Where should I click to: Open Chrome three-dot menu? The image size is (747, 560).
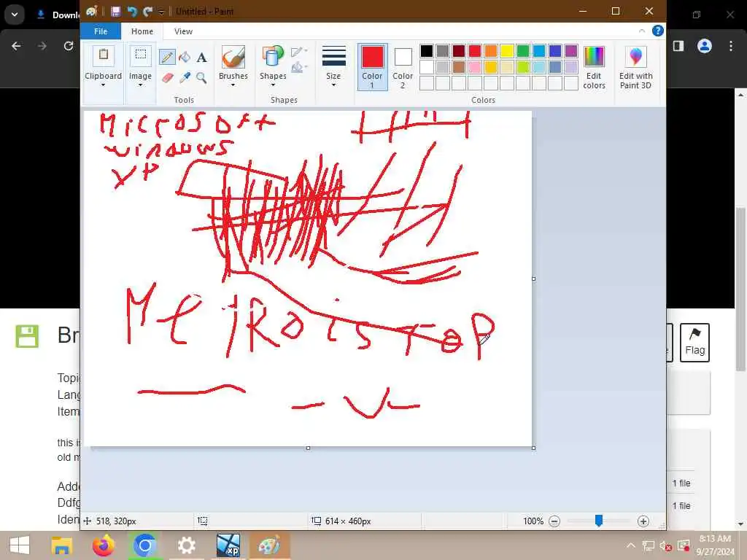pos(731,46)
